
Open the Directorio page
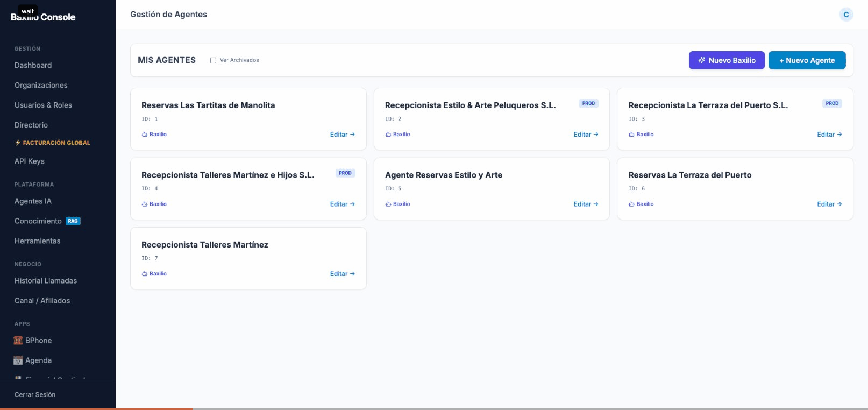[31, 125]
